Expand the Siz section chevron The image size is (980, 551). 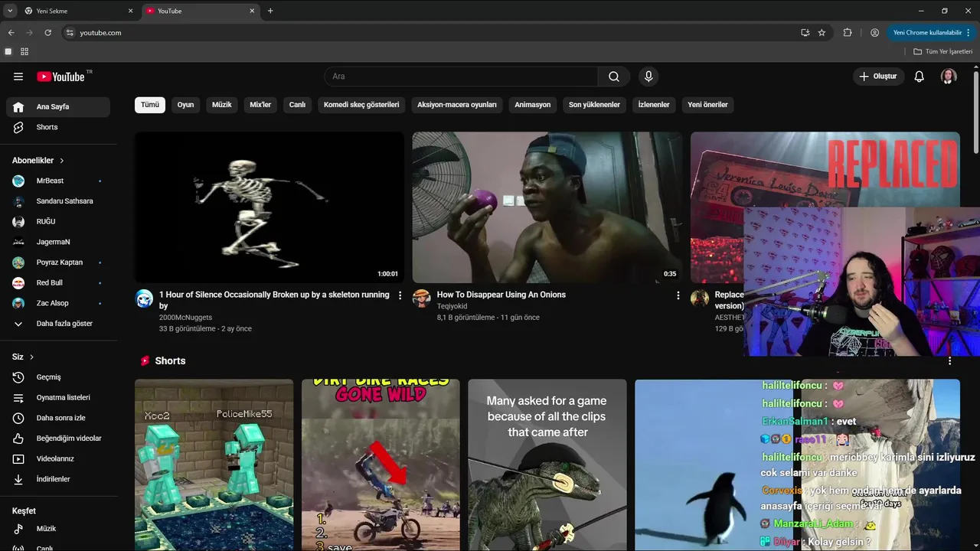tap(31, 357)
